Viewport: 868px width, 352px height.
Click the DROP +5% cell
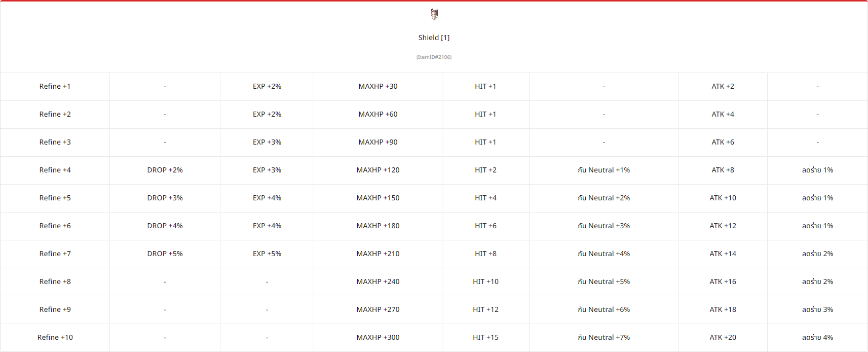[x=165, y=254]
